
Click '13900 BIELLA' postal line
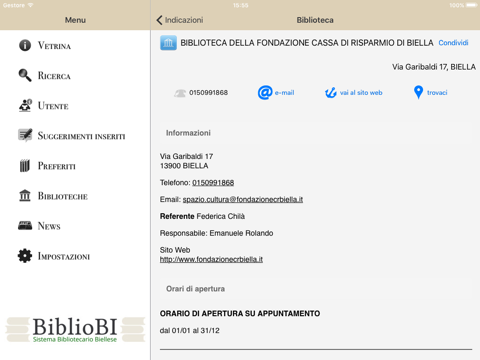click(x=184, y=166)
